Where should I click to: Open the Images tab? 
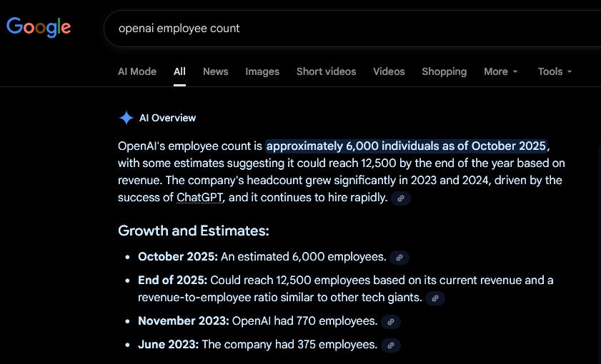262,71
